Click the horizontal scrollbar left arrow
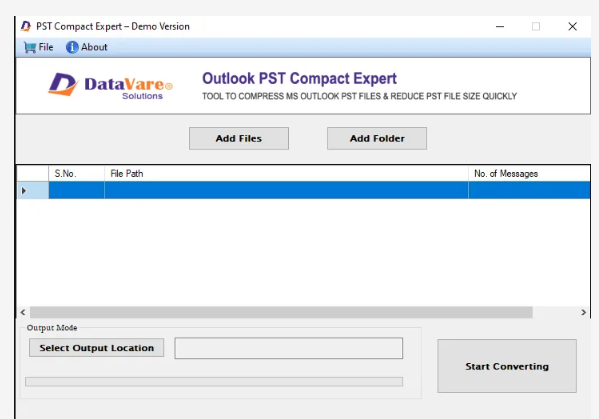The height and width of the screenshot is (419, 599). coord(23,312)
